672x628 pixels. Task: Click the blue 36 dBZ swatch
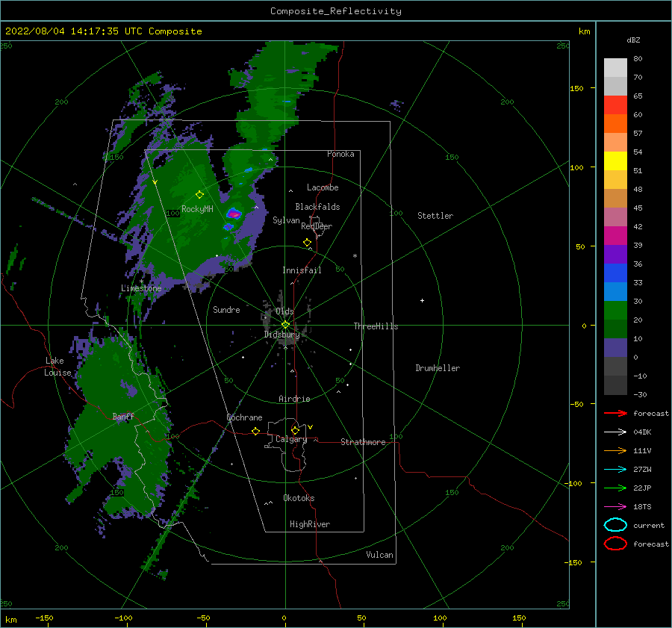pyautogui.click(x=615, y=273)
